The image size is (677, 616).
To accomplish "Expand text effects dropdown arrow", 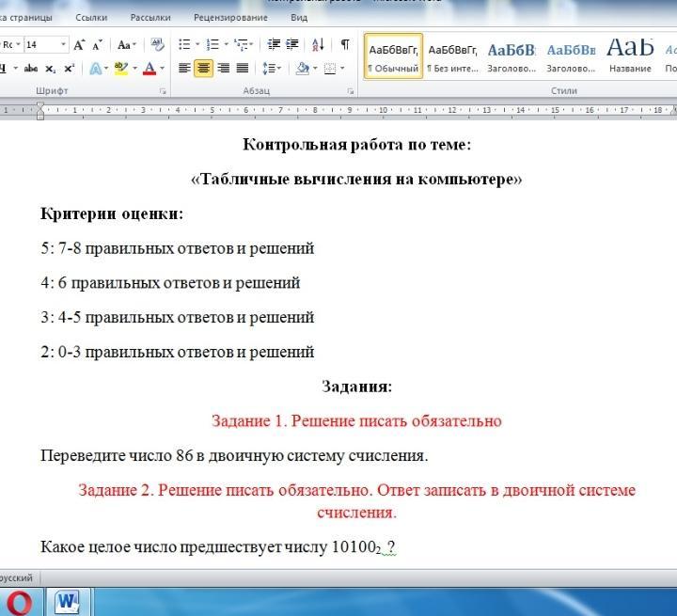I will coord(106,69).
